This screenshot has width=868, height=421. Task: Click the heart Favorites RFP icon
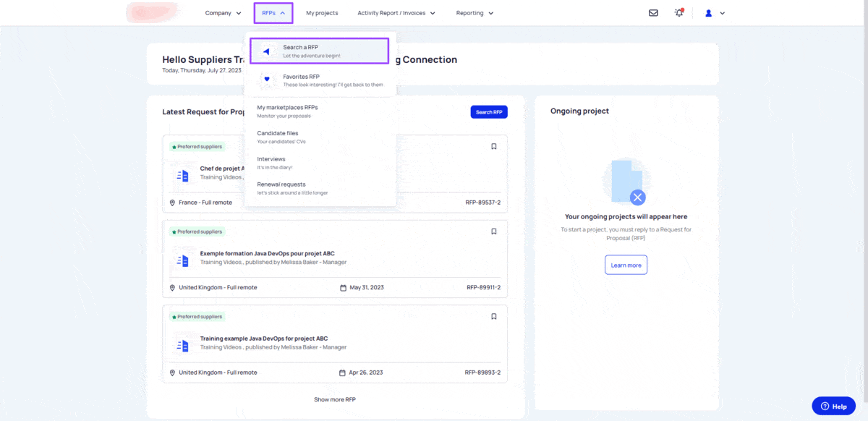tap(267, 79)
